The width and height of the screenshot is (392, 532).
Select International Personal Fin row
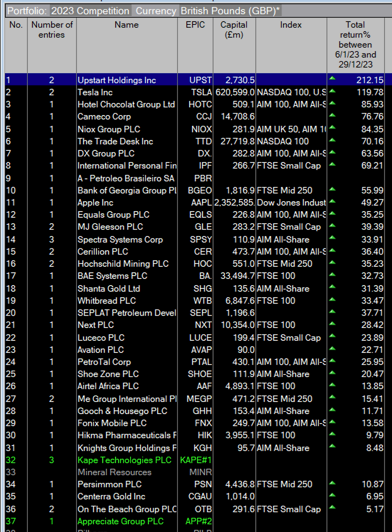194,165
